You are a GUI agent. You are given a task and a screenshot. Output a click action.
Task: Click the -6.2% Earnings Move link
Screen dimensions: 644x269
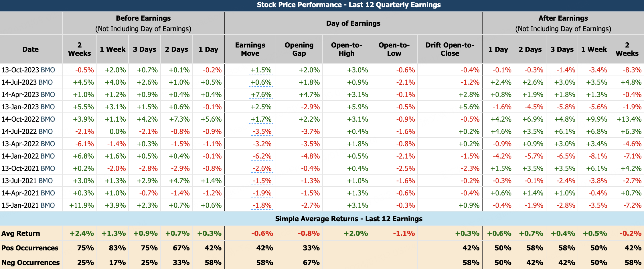(262, 156)
